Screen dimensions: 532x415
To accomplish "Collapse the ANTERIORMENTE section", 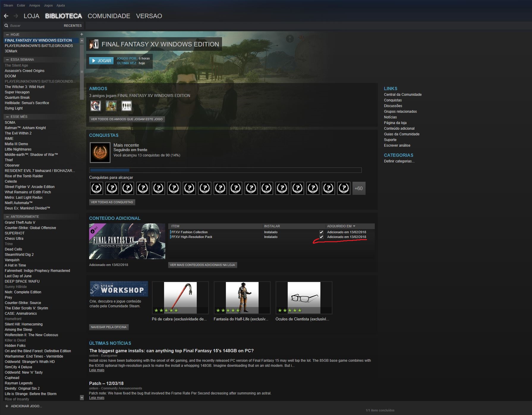I will point(7,217).
